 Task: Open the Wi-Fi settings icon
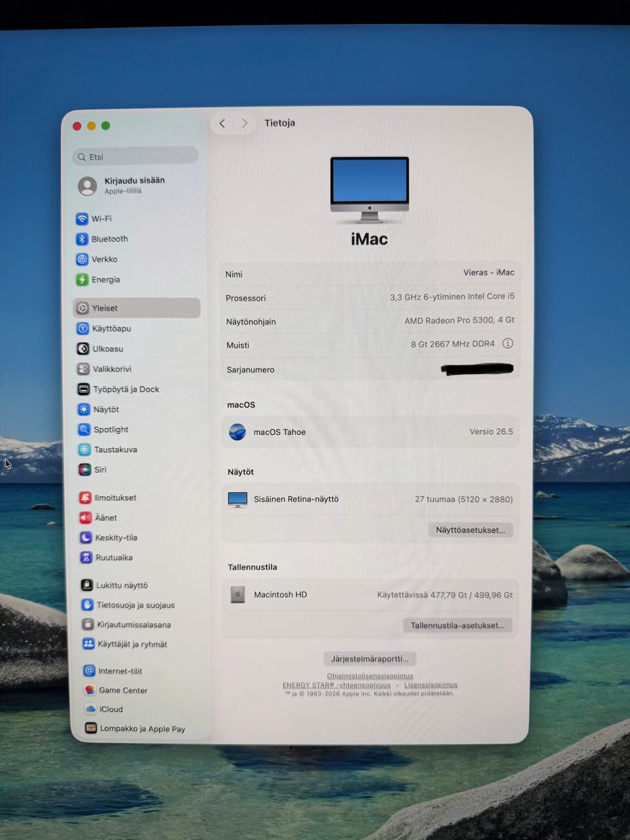coord(82,219)
